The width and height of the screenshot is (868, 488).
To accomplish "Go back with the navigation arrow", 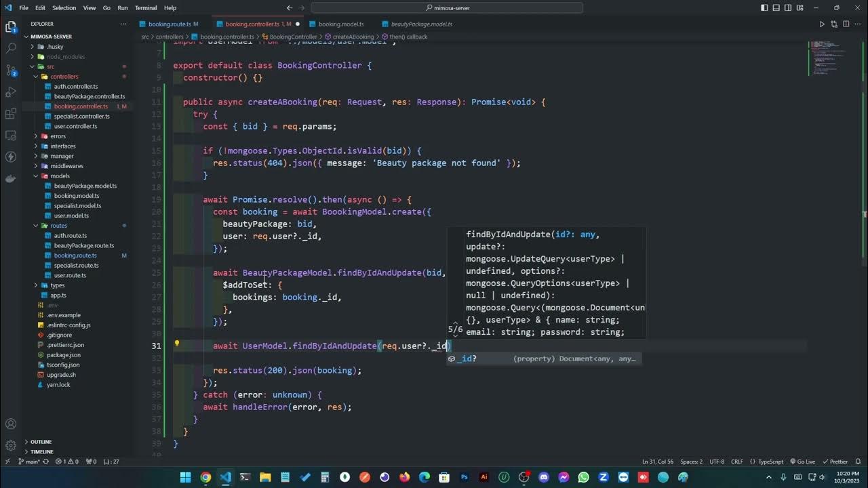I will [290, 8].
